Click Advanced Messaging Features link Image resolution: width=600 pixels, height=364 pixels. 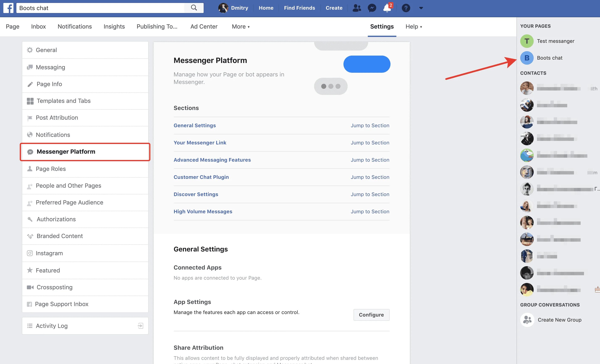coord(212,160)
